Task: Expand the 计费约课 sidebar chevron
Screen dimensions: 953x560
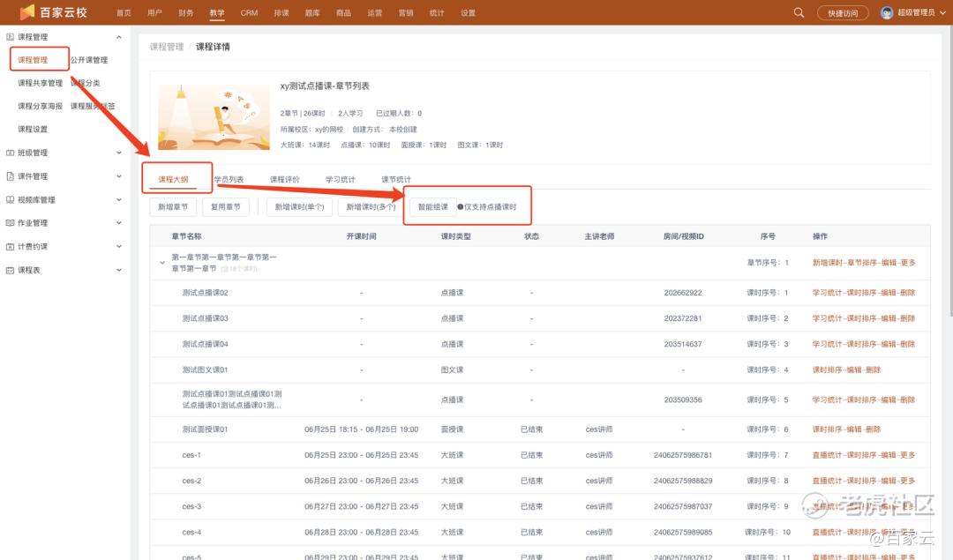Action: pyautogui.click(x=119, y=247)
